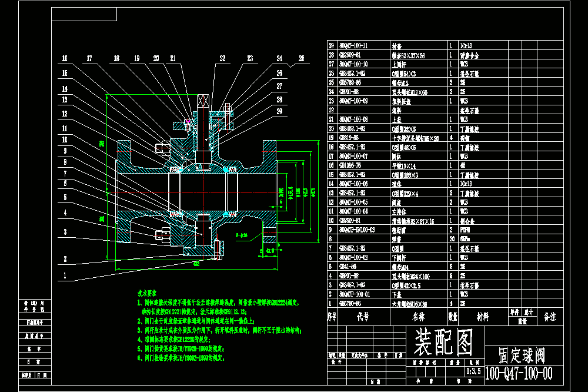Select part code 80Q47-100-04
Screen dimensions: 588x392
click(x=353, y=211)
